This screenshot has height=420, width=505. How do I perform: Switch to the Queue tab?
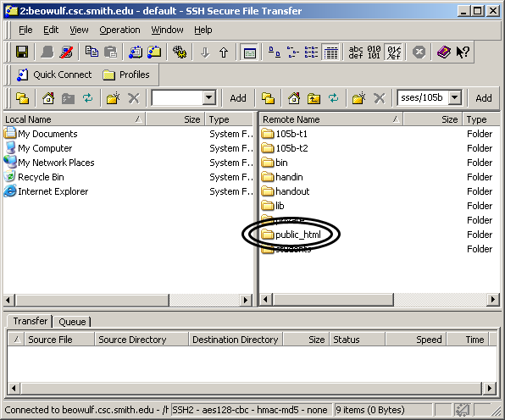pos(72,322)
